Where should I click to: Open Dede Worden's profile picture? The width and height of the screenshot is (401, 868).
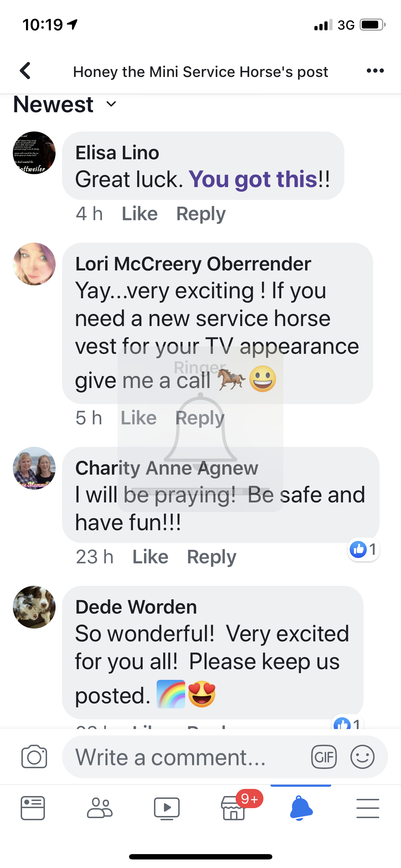[x=34, y=607]
